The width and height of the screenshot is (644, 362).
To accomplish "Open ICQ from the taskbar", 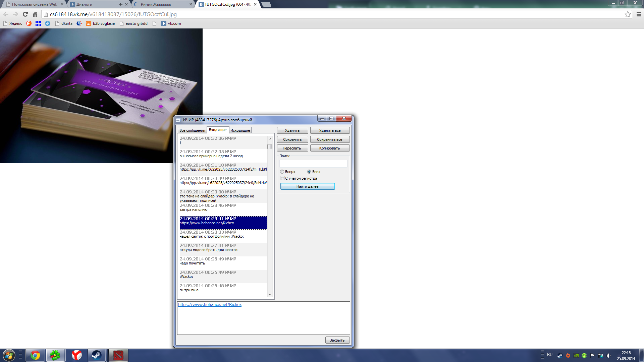I will 55,355.
